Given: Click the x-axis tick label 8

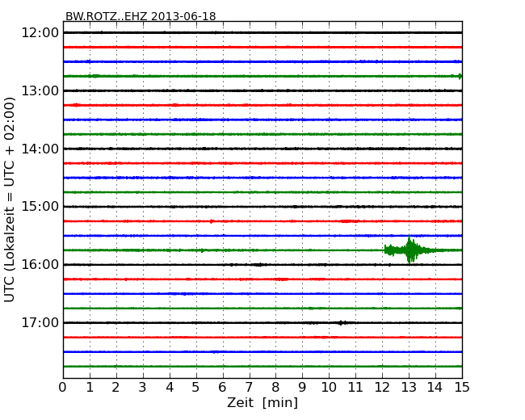Looking at the screenshot, I should [x=275, y=388].
